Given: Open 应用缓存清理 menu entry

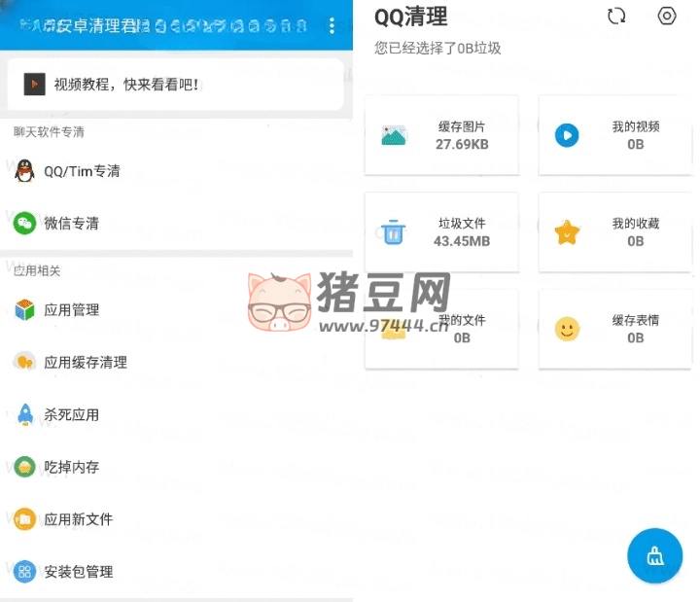Looking at the screenshot, I should click(86, 363).
